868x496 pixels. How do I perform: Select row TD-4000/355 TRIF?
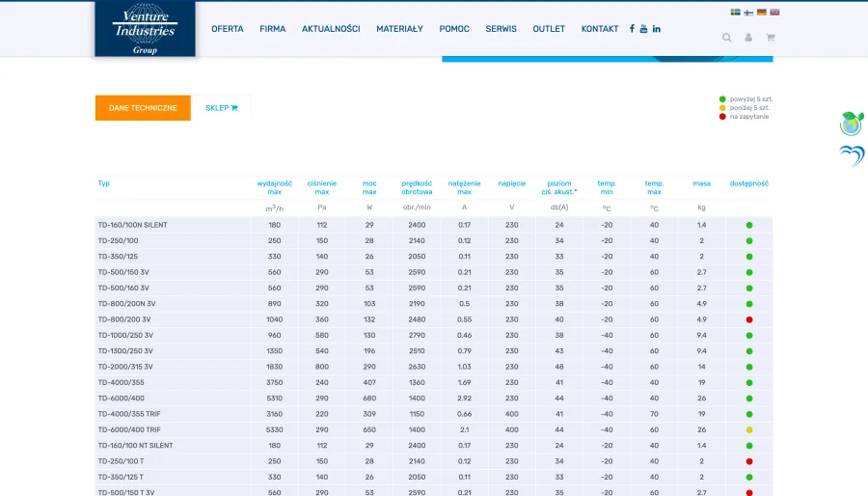[x=433, y=414]
